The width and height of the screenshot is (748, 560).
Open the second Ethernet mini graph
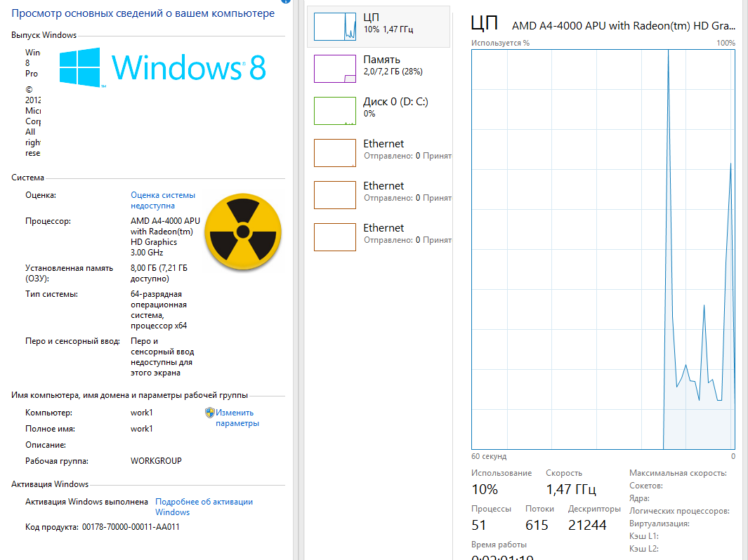pos(335,195)
